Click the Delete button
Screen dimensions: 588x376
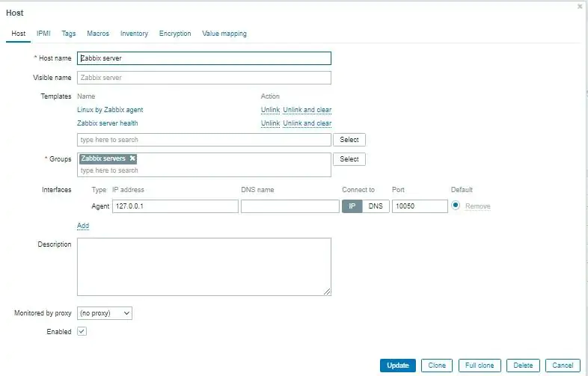(523, 365)
